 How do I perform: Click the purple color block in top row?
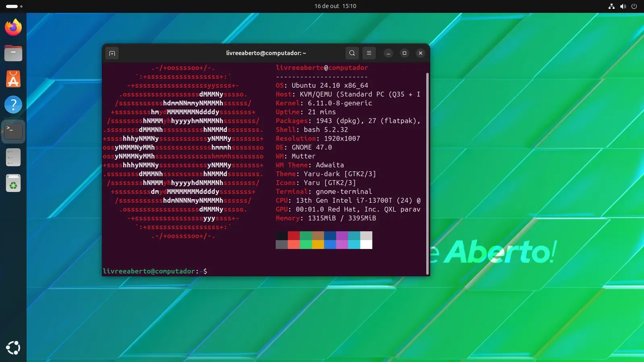(342, 236)
